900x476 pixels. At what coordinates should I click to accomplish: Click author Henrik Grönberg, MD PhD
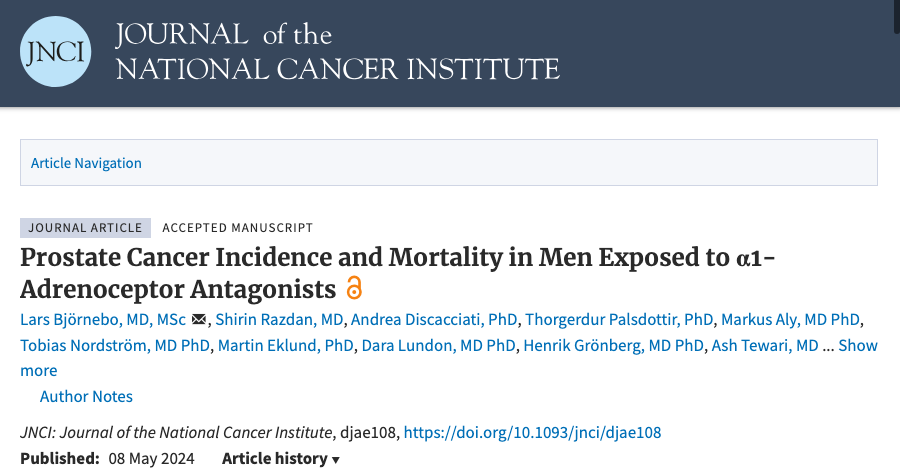614,345
